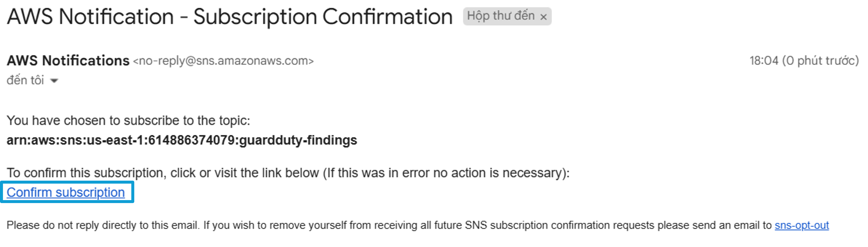Click the no-reply@sns.amazonaws.com sender address
Screen dimensions: 868x247
pyautogui.click(x=224, y=61)
